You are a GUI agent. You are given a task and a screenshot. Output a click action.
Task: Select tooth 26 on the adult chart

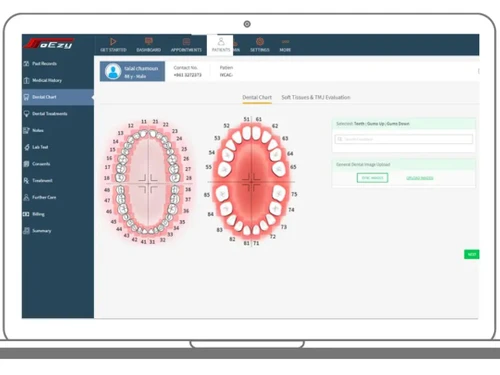pyautogui.click(x=173, y=159)
